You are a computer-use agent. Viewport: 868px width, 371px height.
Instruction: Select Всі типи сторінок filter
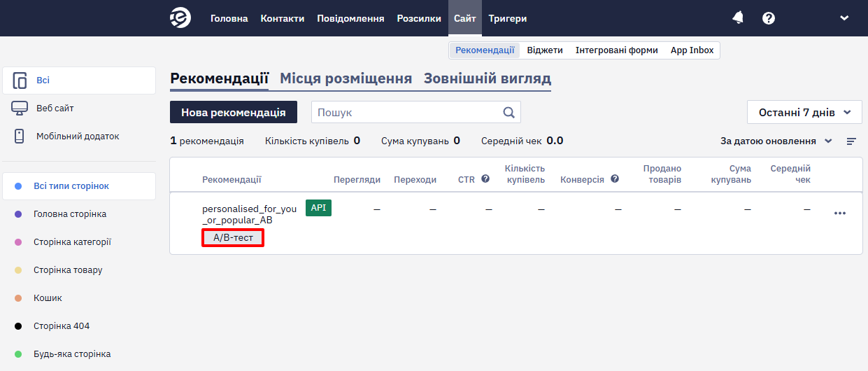point(79,186)
